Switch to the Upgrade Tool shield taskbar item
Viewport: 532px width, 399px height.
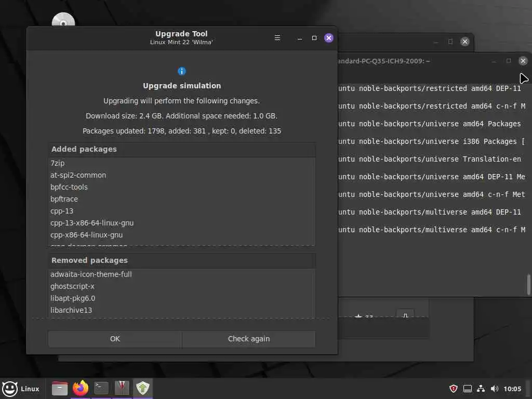[x=143, y=388]
